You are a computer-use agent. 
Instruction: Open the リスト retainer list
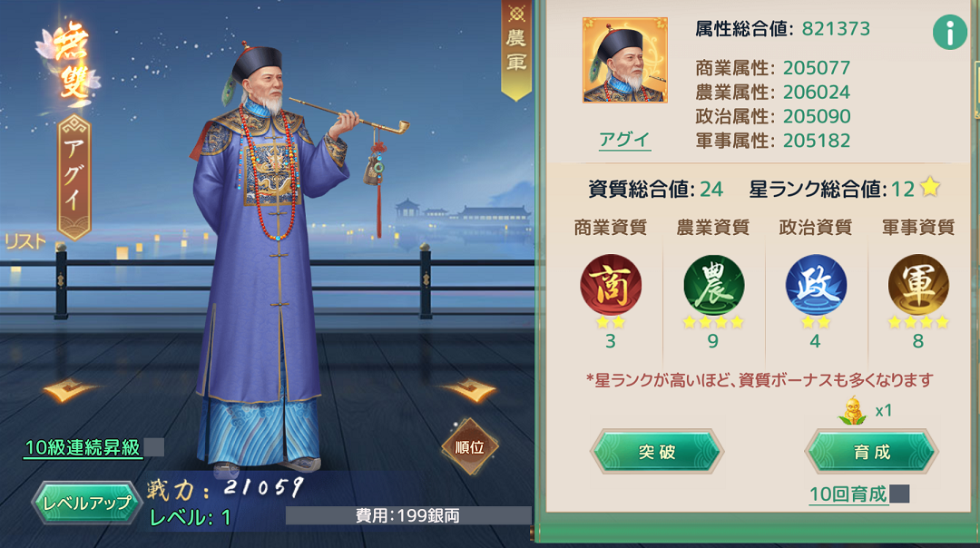pos(25,242)
